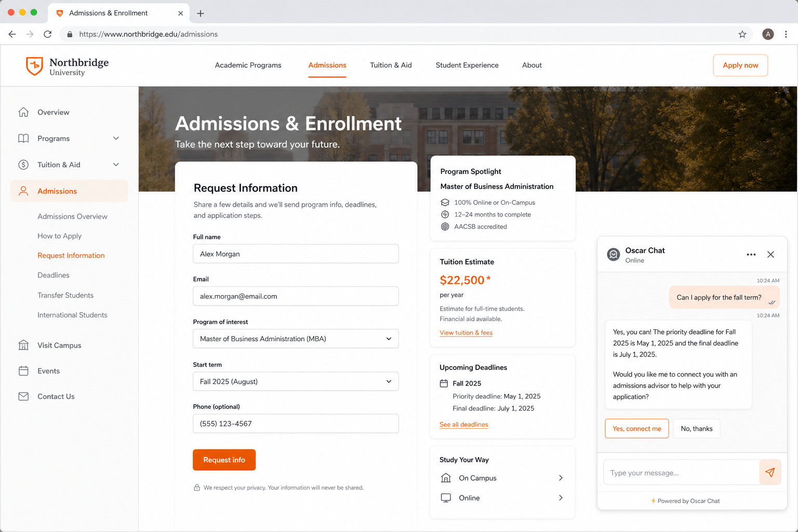798x532 pixels.
Task: Click the Tuition & Aid dollar icon
Action: point(23,165)
